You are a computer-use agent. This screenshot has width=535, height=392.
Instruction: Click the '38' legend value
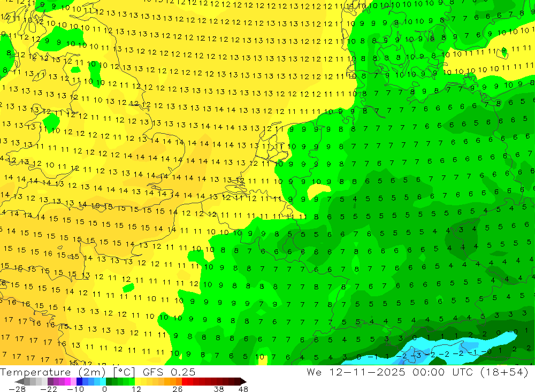point(219,389)
